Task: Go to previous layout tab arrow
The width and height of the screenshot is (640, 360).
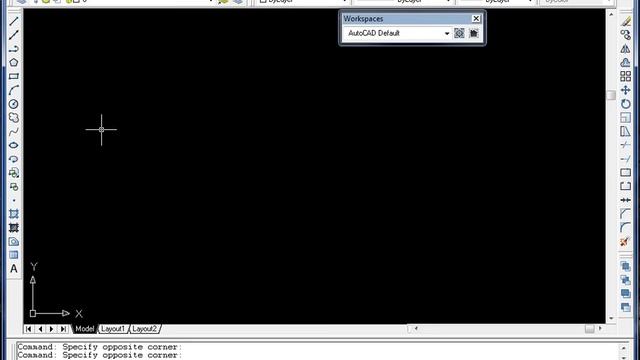Action: [x=40, y=329]
